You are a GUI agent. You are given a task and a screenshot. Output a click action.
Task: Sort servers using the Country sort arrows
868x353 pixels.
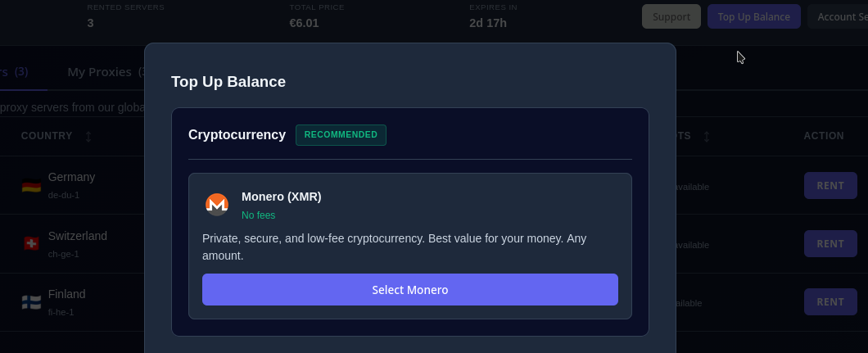(x=88, y=136)
